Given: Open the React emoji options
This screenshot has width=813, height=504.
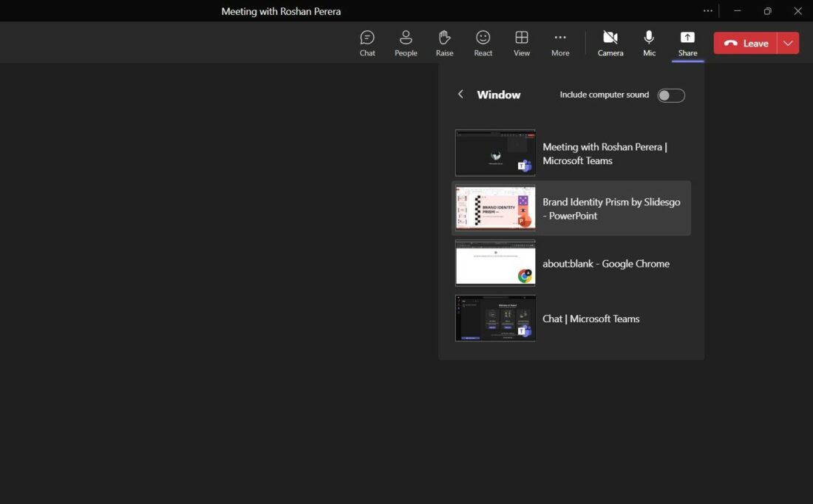Looking at the screenshot, I should [x=483, y=42].
